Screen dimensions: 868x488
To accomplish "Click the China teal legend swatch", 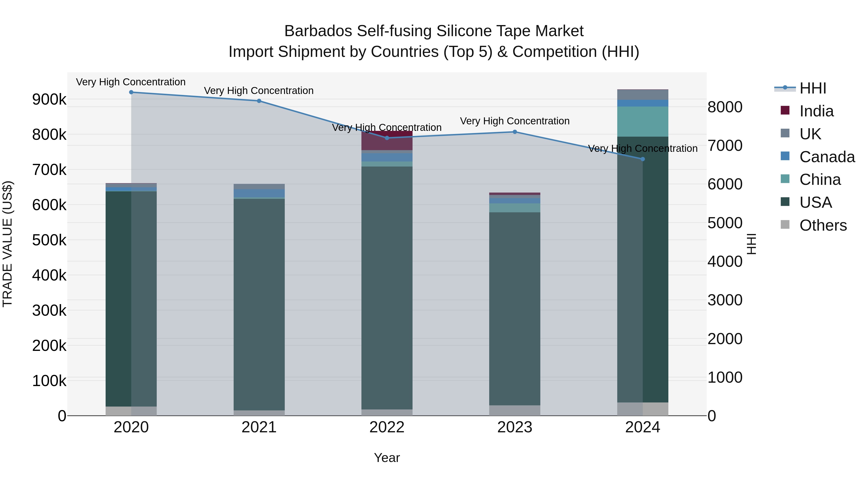I will pyautogui.click(x=785, y=179).
